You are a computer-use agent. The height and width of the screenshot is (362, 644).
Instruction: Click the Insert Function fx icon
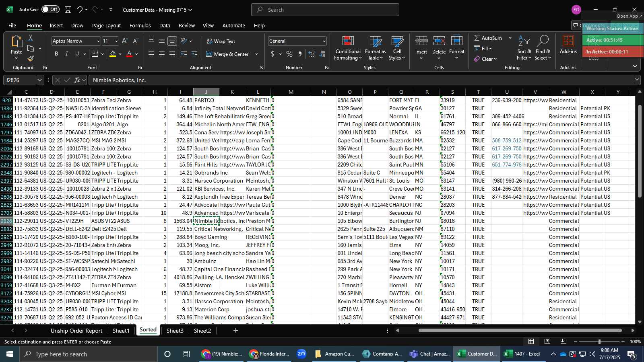[x=77, y=80]
